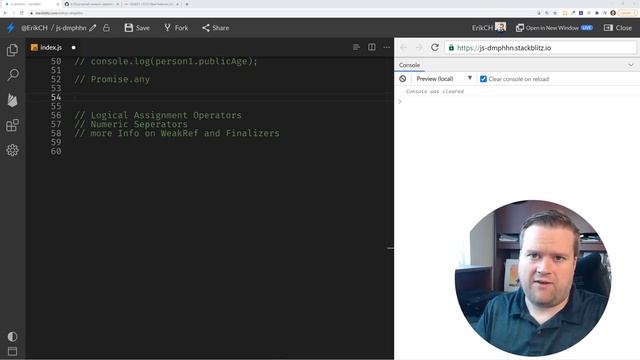
Task: Click '// Logical Assignment Operators' comment
Action: tap(158, 115)
